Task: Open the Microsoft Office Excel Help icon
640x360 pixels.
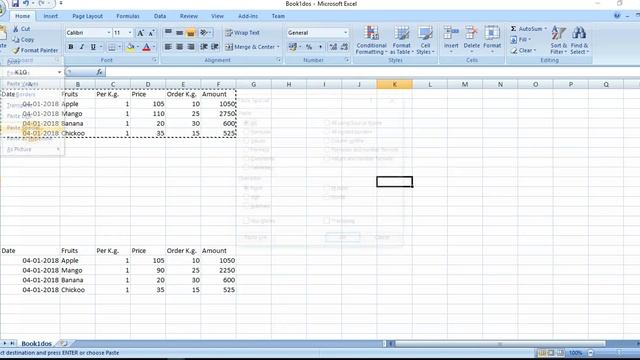Action: 617,16
